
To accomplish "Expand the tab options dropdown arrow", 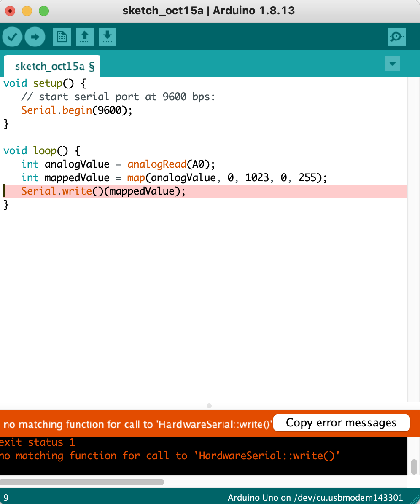I will 392,64.
